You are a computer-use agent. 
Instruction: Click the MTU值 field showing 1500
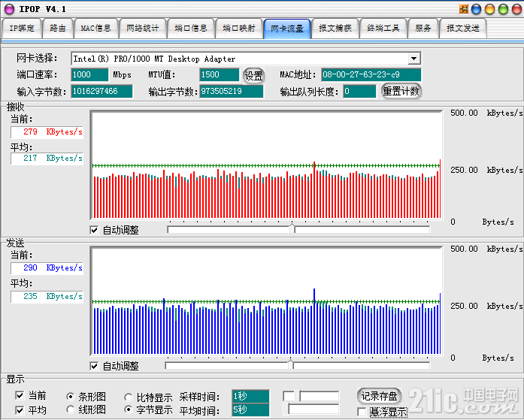point(220,75)
